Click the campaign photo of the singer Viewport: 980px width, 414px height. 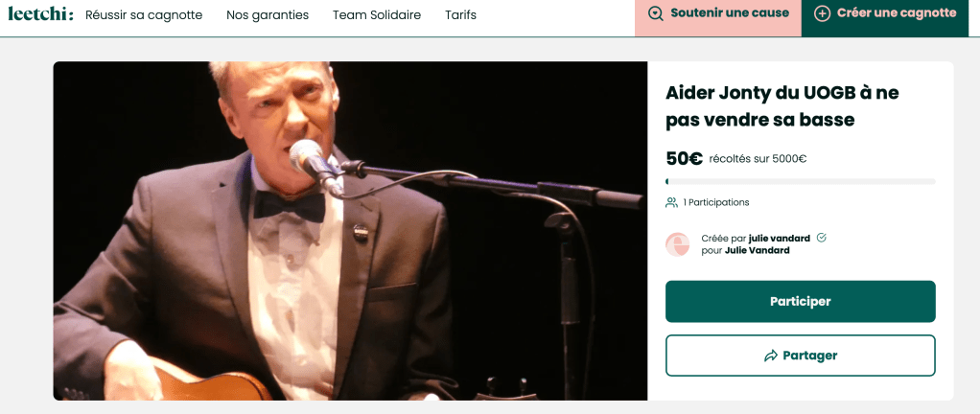[x=350, y=230]
